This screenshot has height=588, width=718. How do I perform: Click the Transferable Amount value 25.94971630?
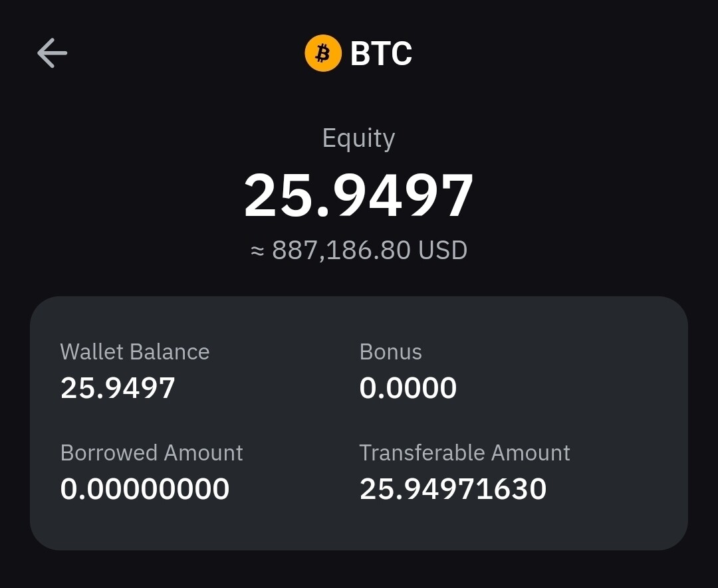click(x=453, y=489)
